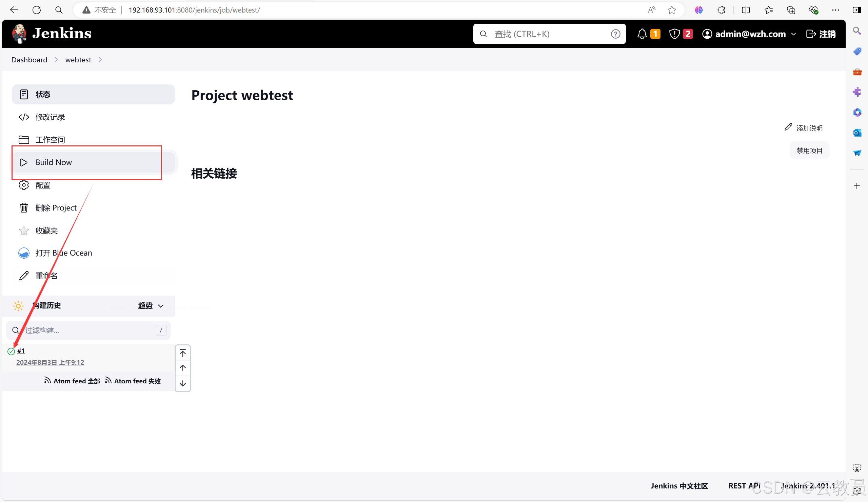
Task: Click the scroll-to-top navigation arrow button
Action: (182, 353)
